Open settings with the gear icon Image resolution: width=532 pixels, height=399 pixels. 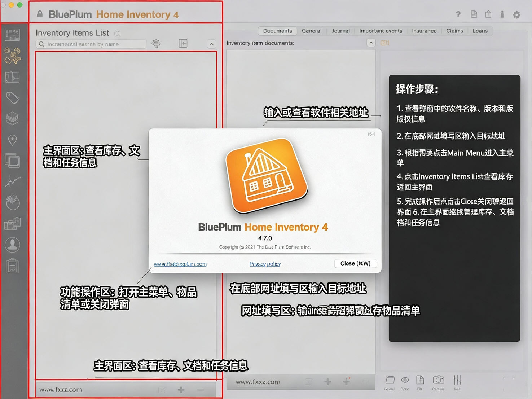517,14
